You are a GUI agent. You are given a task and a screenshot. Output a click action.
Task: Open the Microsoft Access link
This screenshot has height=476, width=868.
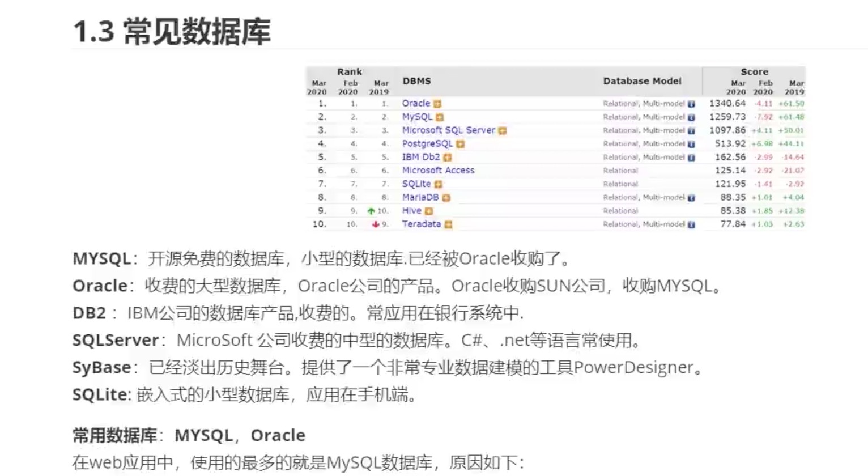point(439,170)
